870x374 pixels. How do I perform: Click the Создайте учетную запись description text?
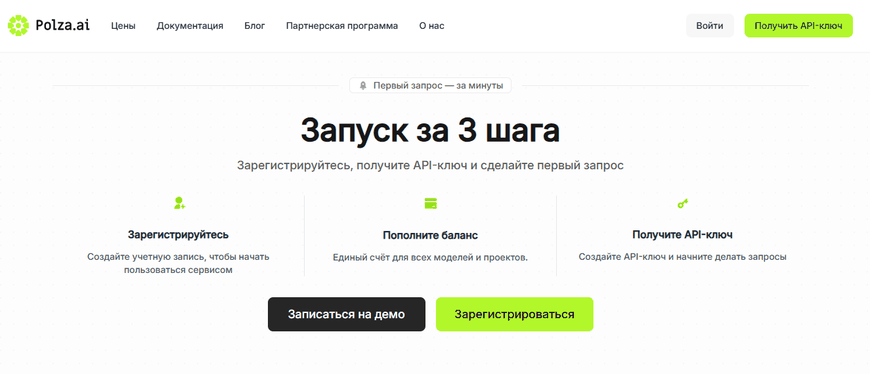tap(178, 264)
